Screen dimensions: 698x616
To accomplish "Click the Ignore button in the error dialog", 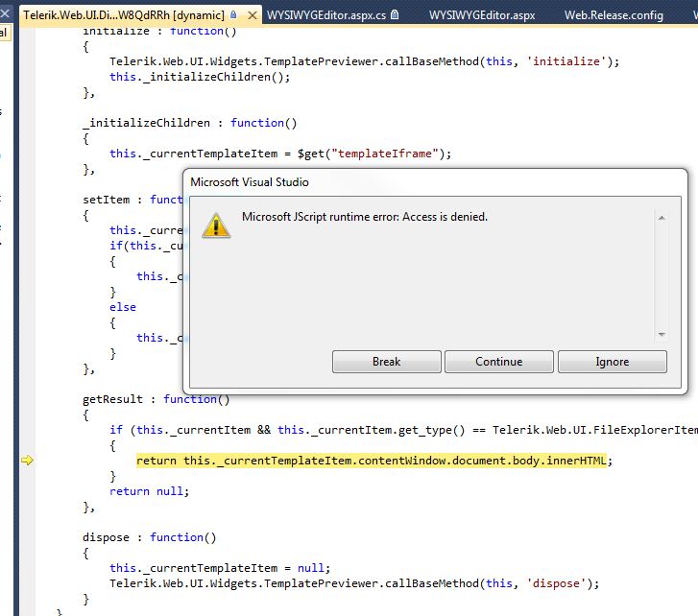I will (x=613, y=362).
